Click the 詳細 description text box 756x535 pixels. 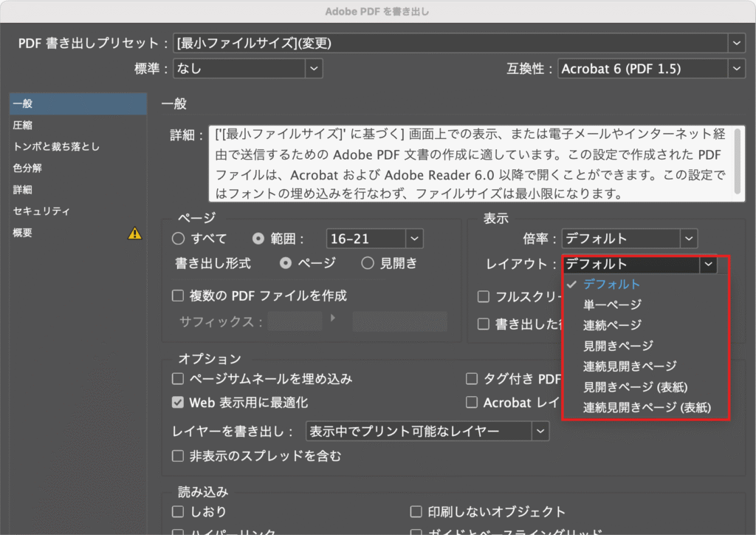click(x=477, y=163)
